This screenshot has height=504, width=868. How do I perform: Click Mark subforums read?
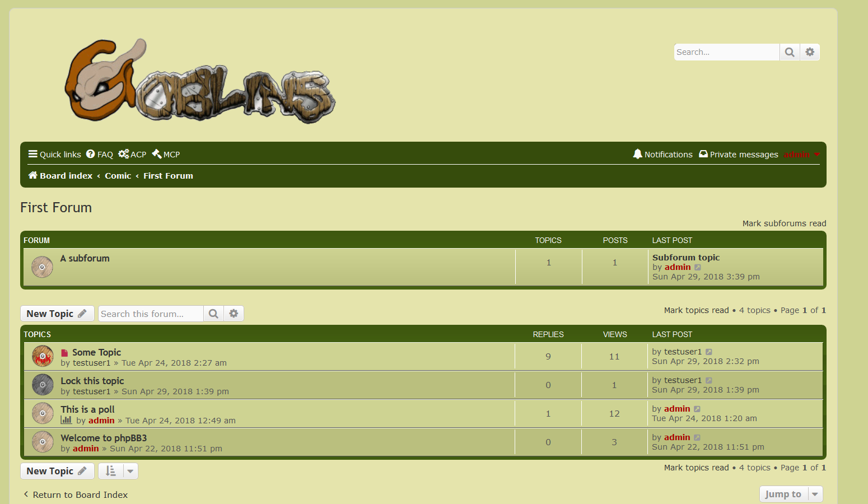784,223
